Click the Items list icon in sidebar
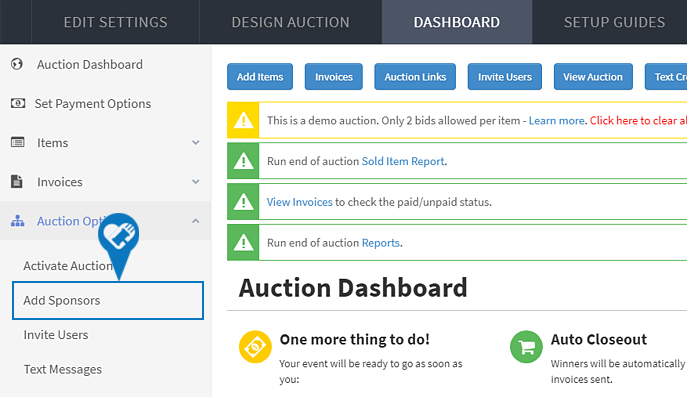 18,142
